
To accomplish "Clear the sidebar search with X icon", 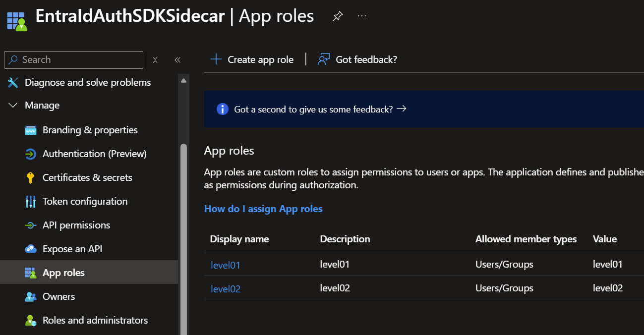I will (x=155, y=60).
